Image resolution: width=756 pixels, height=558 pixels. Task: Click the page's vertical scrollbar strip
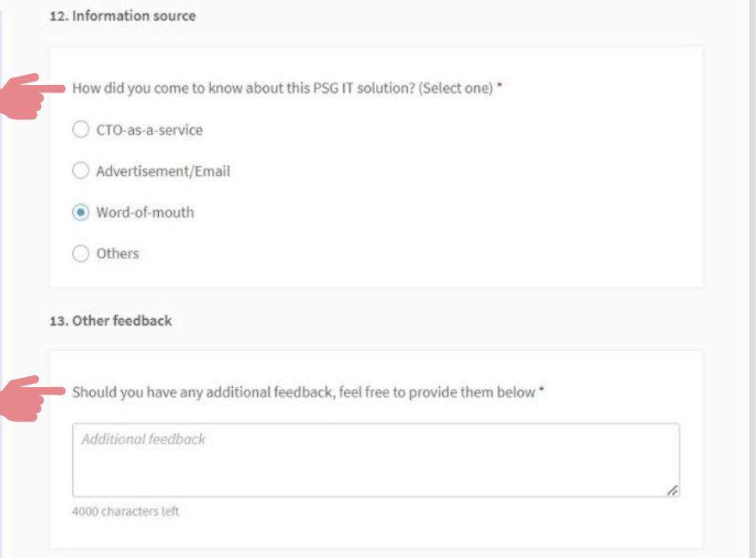(x=753, y=279)
